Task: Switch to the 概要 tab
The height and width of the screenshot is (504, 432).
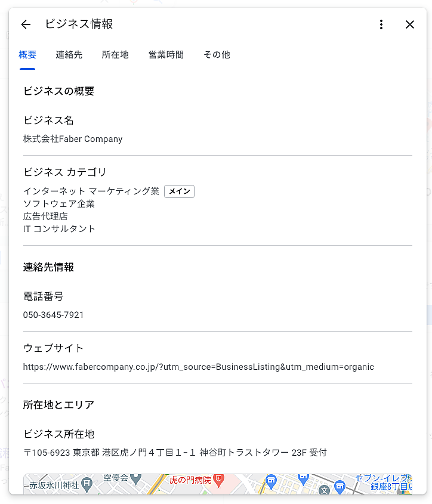Action: (x=27, y=55)
